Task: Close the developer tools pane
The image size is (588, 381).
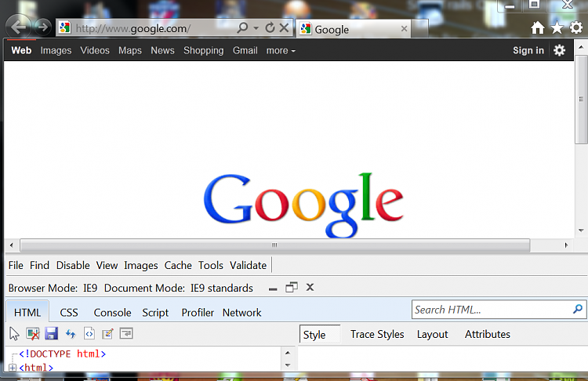Action: click(310, 287)
